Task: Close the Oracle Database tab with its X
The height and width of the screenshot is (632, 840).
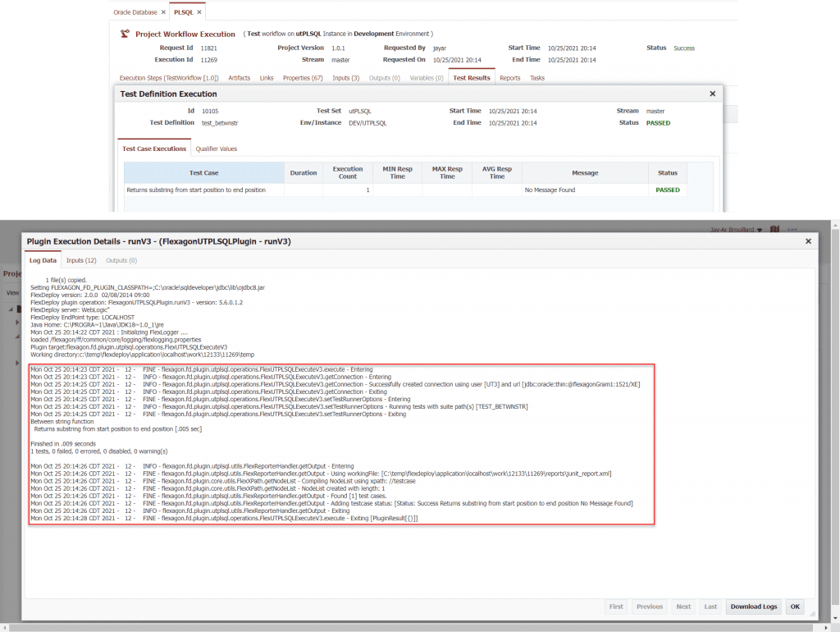Action: pos(163,12)
